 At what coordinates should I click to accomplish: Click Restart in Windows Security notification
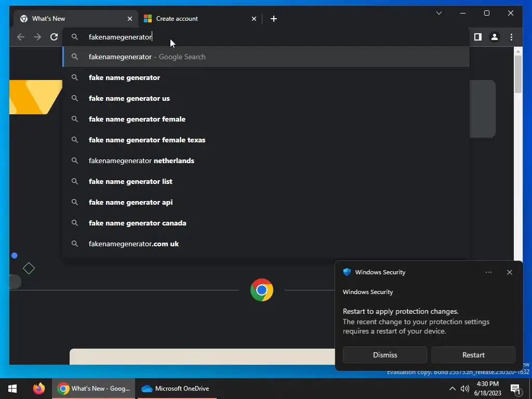coord(473,355)
